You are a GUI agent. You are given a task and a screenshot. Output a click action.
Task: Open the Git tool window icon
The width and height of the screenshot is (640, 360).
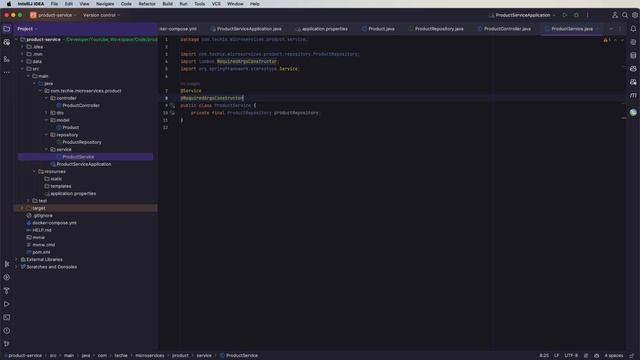(x=7, y=344)
